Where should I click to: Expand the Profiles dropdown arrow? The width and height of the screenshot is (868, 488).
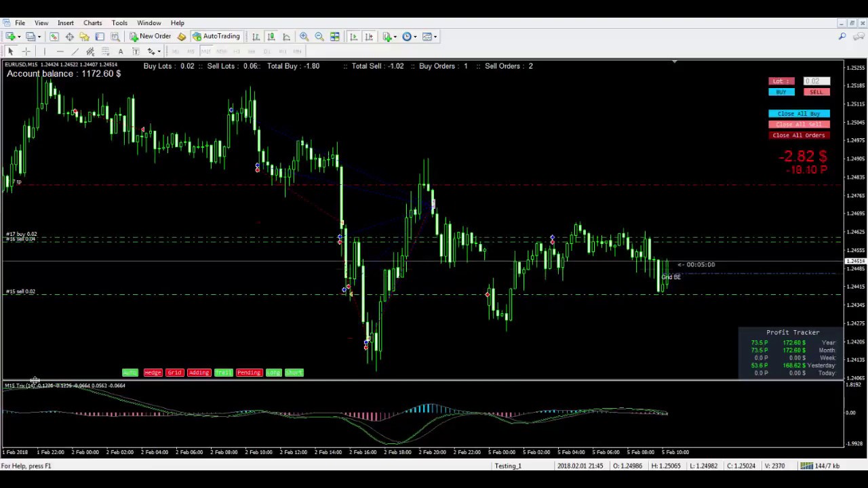click(x=39, y=37)
